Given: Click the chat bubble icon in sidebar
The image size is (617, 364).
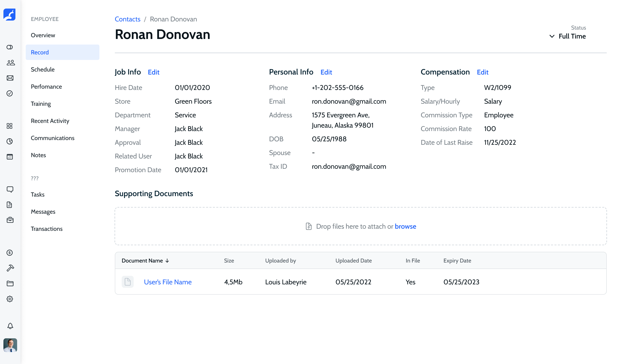Looking at the screenshot, I should pos(10,189).
